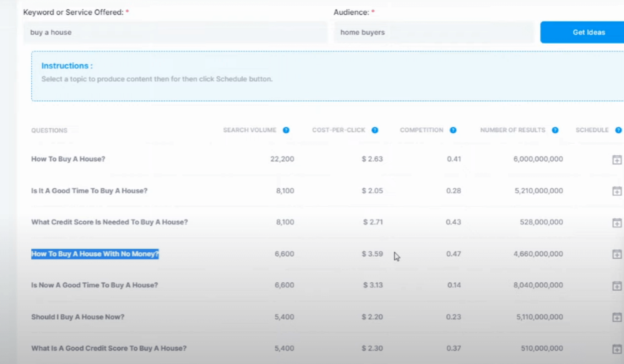624x364 pixels.
Task: Click the $ 2.20 cost-per-click value
Action: tap(372, 317)
